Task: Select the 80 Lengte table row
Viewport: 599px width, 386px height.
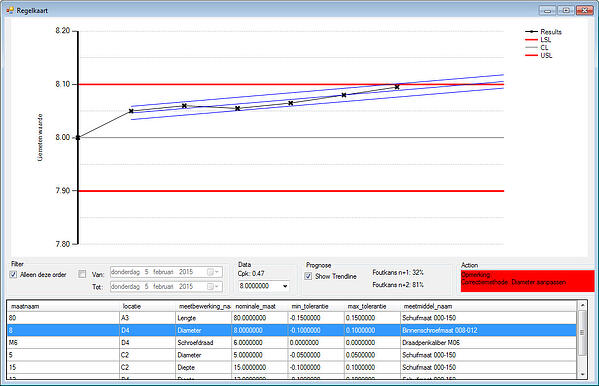Action: tap(292, 318)
